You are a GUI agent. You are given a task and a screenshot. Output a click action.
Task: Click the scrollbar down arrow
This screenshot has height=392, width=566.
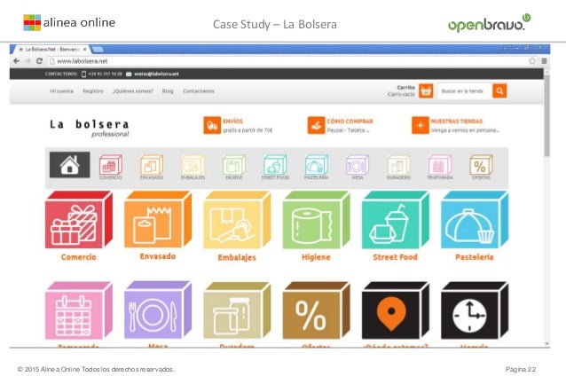(546, 344)
